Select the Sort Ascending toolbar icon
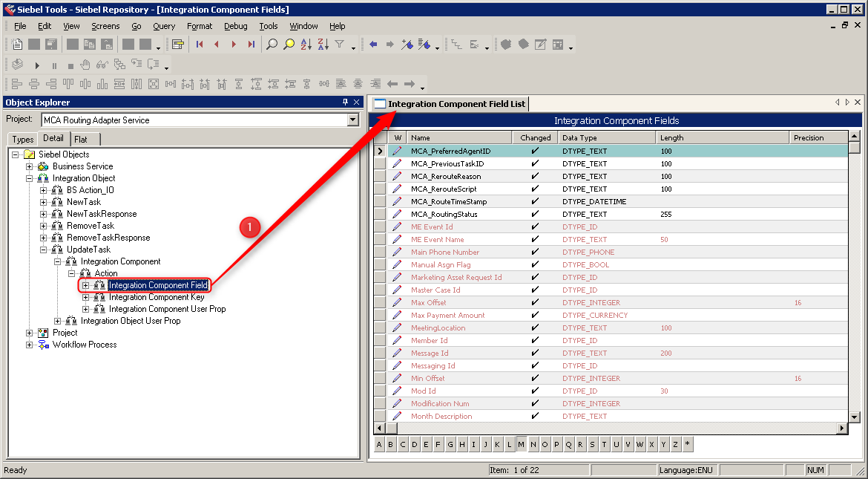This screenshot has height=479, width=868. (306, 44)
